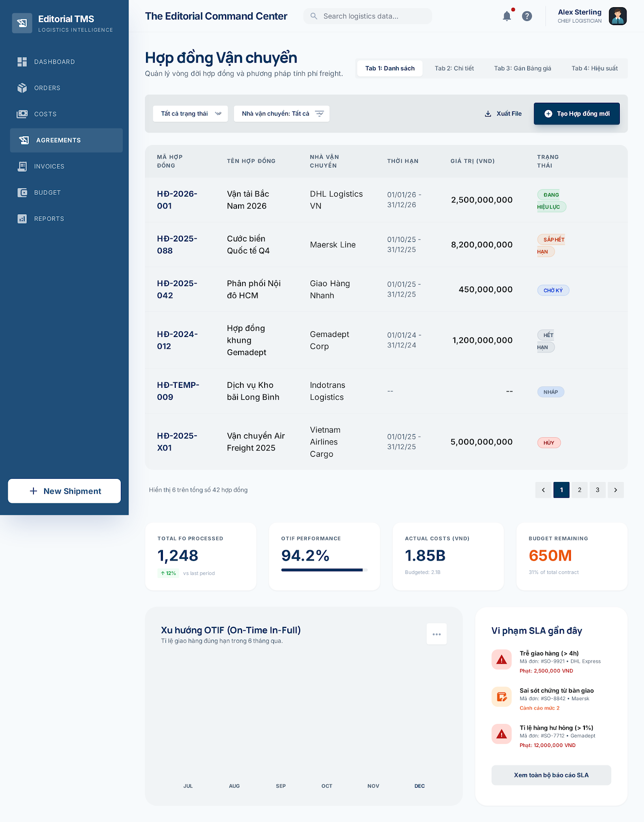Screen dimensions: 644x822
Task: Open the Invoices receipt icon
Action: click(x=22, y=166)
